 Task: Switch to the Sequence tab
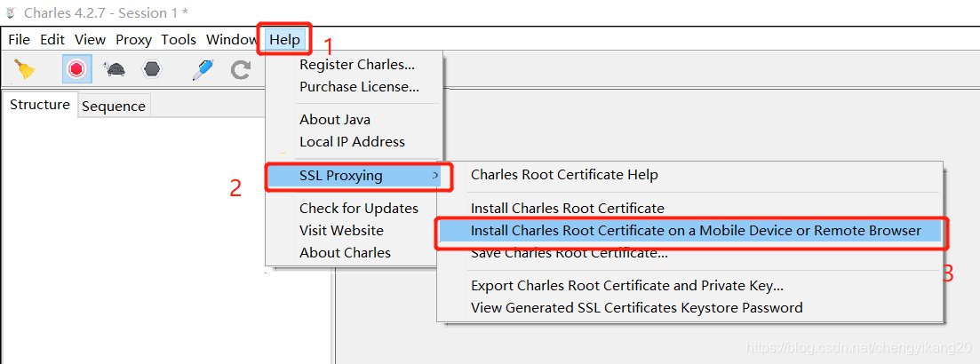(113, 107)
